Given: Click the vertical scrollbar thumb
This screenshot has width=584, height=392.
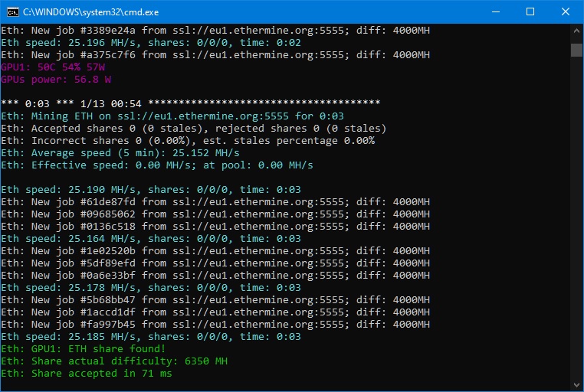Looking at the screenshot, I should tap(576, 51).
